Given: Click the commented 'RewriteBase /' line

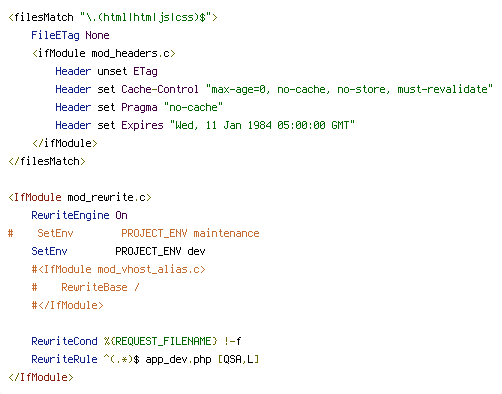Looking at the screenshot, I should point(86,287).
